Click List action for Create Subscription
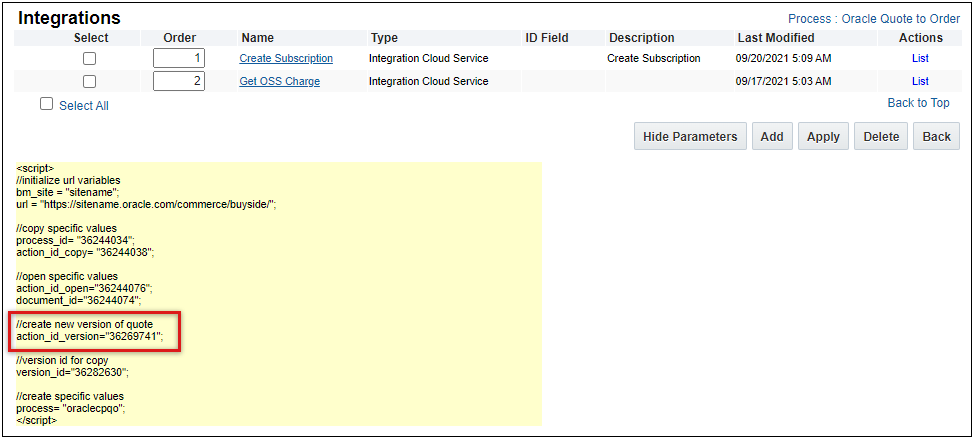The height and width of the screenshot is (439, 974). click(920, 59)
